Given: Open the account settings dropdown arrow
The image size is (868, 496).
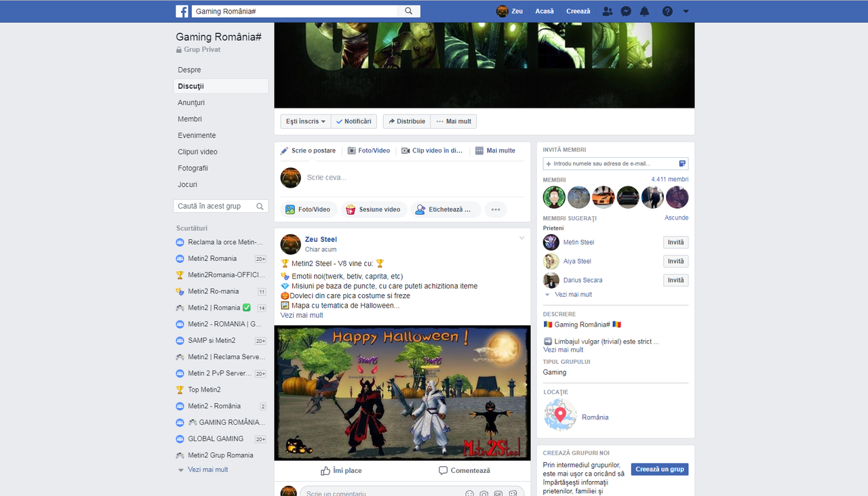Looking at the screenshot, I should click(685, 11).
